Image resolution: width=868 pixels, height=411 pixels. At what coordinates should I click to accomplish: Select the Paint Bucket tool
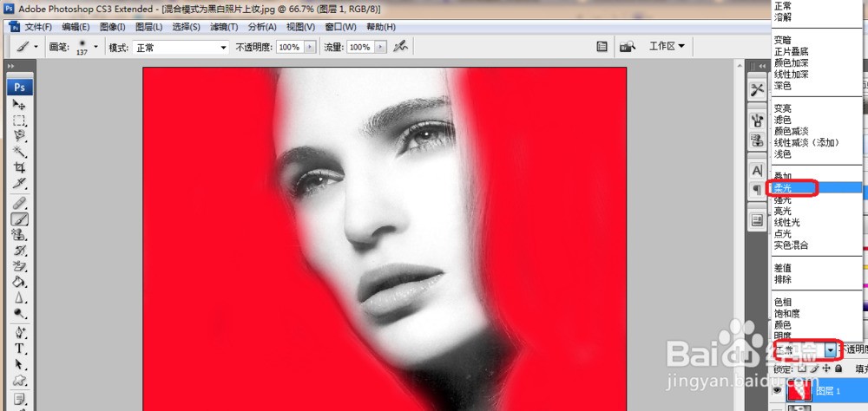[19, 282]
